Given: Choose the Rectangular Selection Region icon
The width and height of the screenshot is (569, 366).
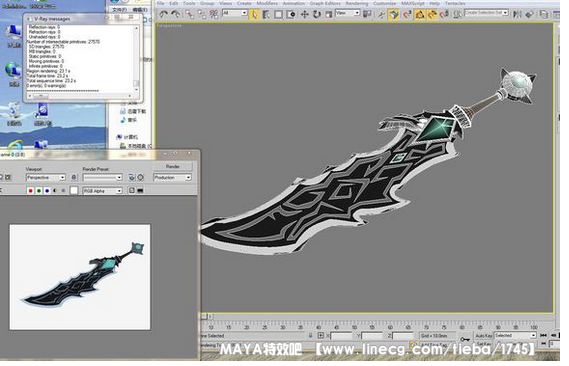Looking at the screenshot, I should click(x=278, y=15).
